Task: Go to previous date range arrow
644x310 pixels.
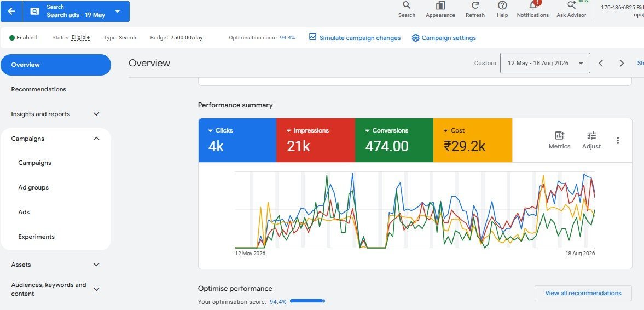Action: (x=601, y=64)
